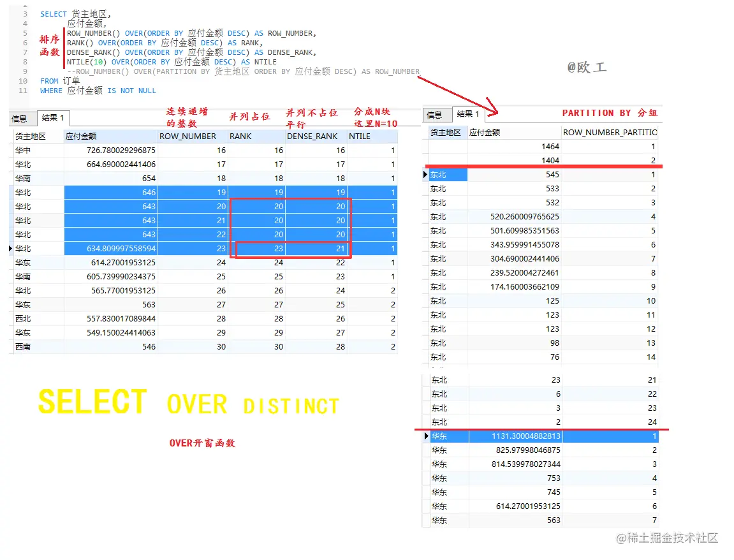Select cell 634.809997558594

point(110,249)
